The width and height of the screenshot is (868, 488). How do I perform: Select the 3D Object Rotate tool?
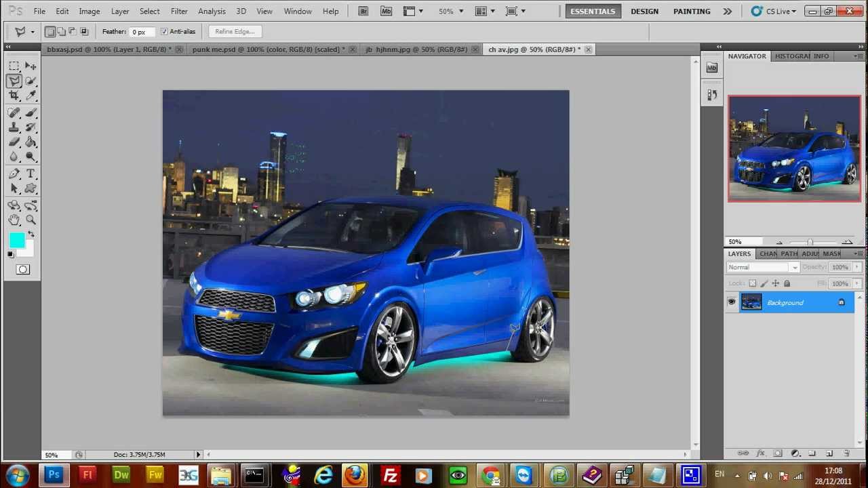click(14, 205)
